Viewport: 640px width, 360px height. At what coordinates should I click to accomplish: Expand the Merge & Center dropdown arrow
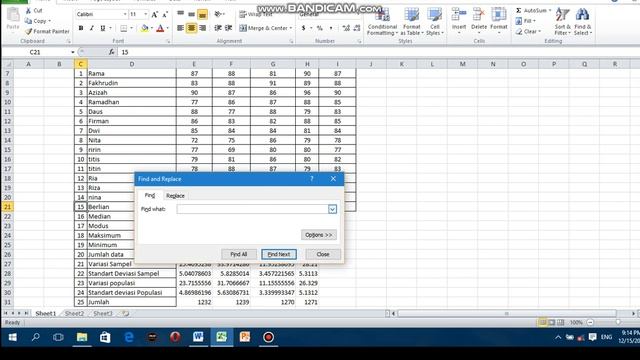pyautogui.click(x=291, y=28)
